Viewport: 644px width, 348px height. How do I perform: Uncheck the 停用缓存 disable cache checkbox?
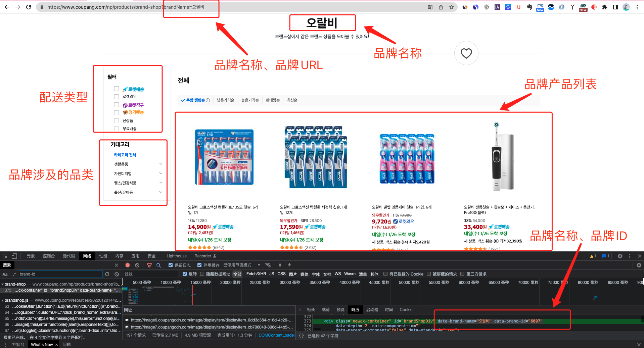click(199, 265)
